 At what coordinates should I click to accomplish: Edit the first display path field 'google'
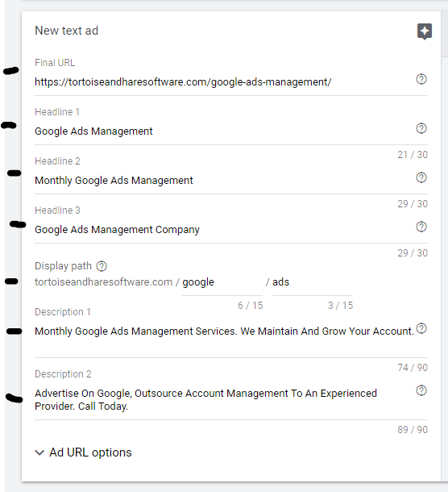click(x=222, y=282)
